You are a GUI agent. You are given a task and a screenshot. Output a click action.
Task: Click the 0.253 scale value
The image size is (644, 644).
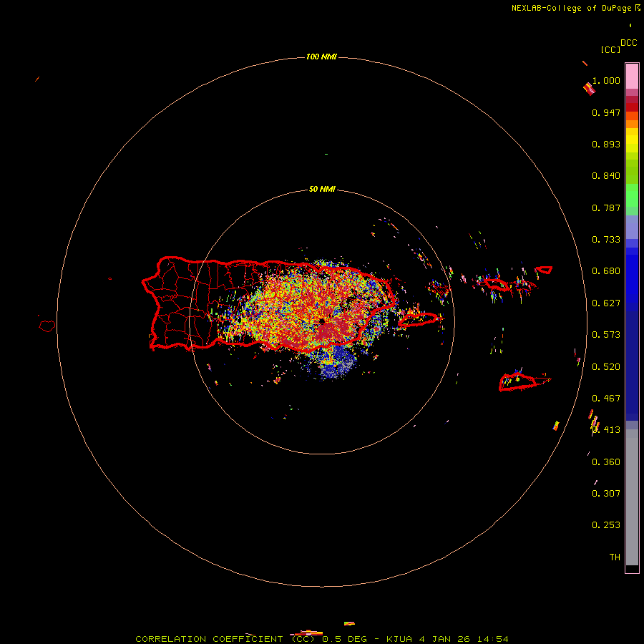click(606, 525)
